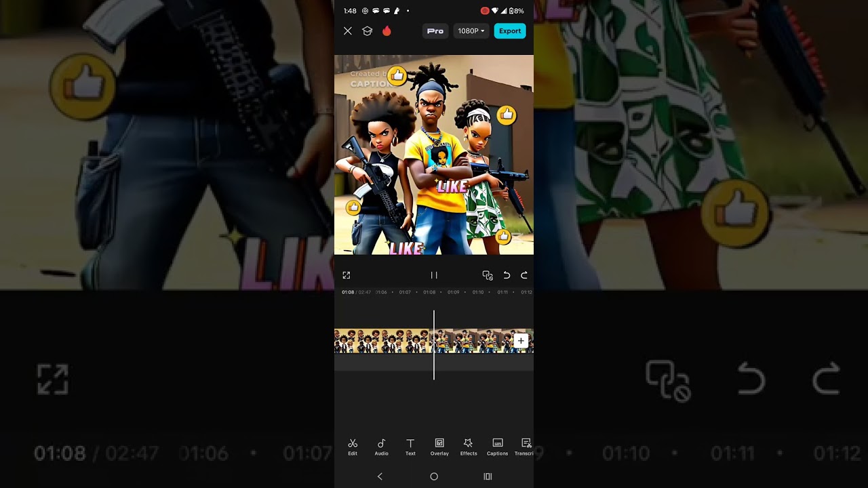The width and height of the screenshot is (868, 488).
Task: Tap the battery 8% status indicator
Action: (517, 11)
